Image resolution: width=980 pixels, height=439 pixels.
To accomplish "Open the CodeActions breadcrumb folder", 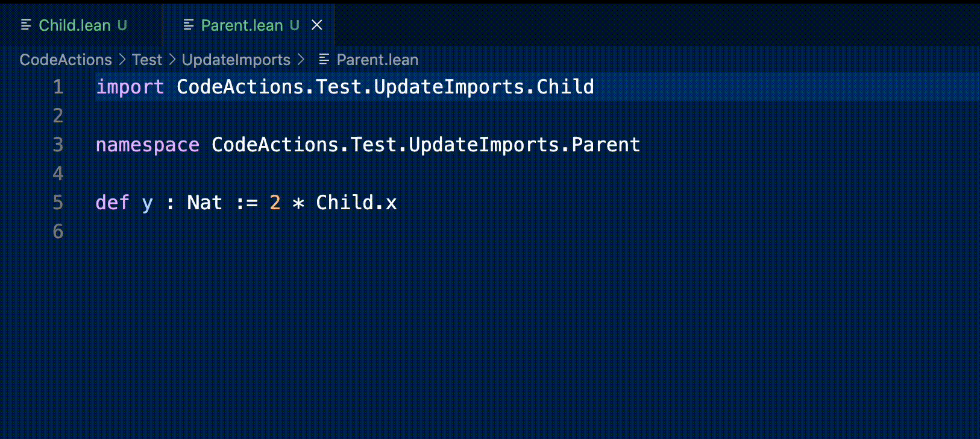I will [x=66, y=60].
